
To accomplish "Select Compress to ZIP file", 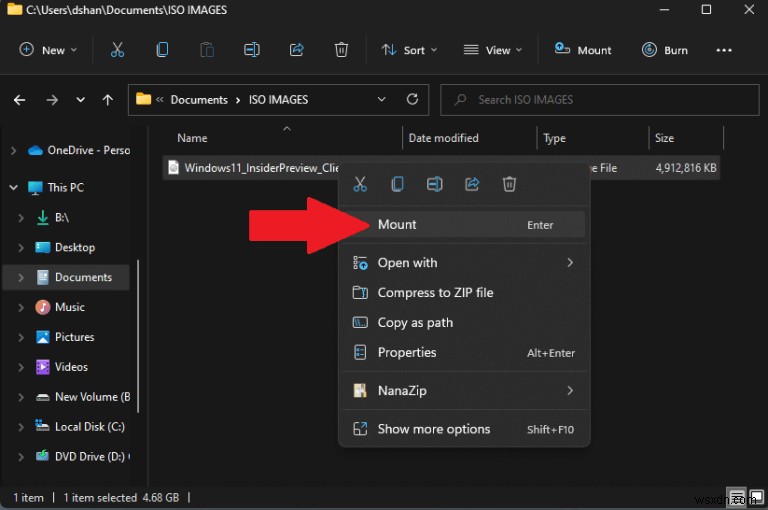I will click(x=464, y=292).
